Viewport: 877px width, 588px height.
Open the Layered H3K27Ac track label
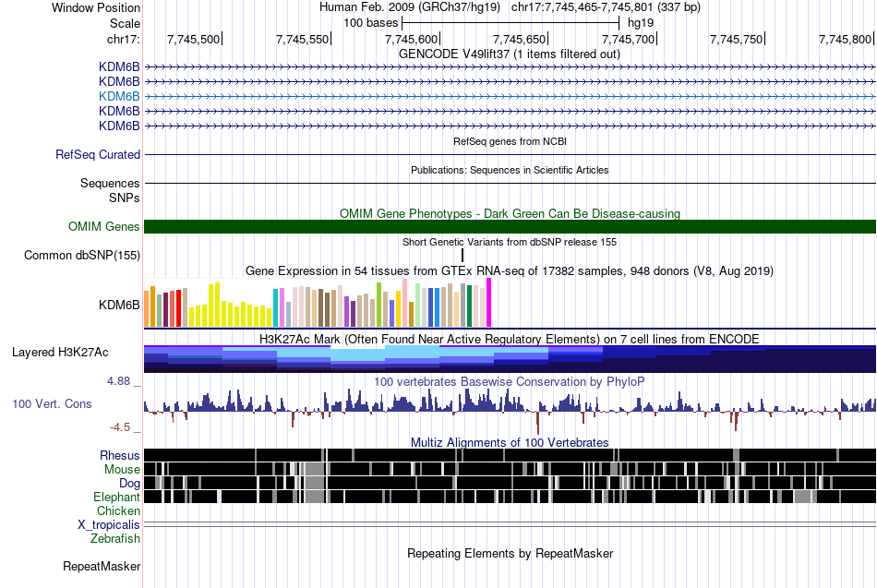coord(60,353)
